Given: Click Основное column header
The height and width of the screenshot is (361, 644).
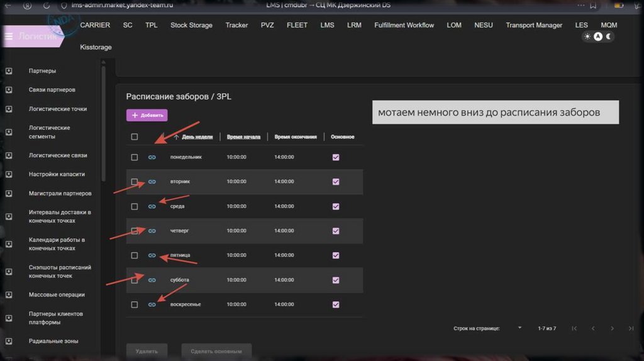Looking at the screenshot, I should coord(343,136).
